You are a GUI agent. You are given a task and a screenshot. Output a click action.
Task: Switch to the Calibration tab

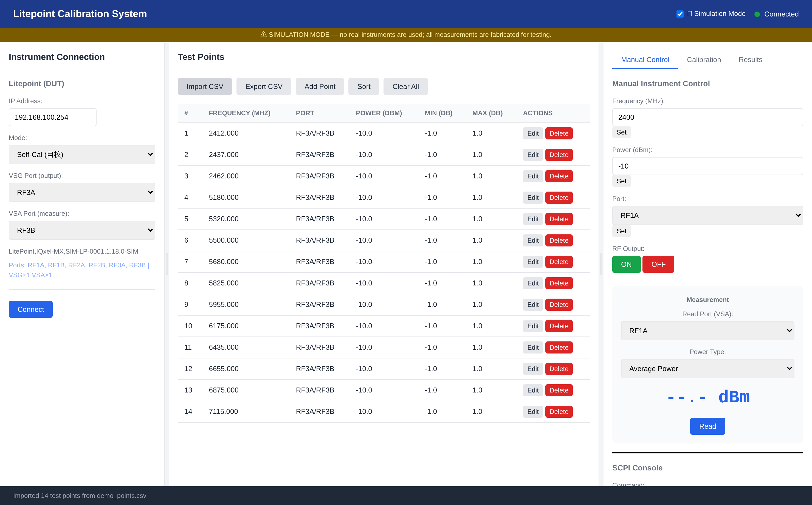704,60
